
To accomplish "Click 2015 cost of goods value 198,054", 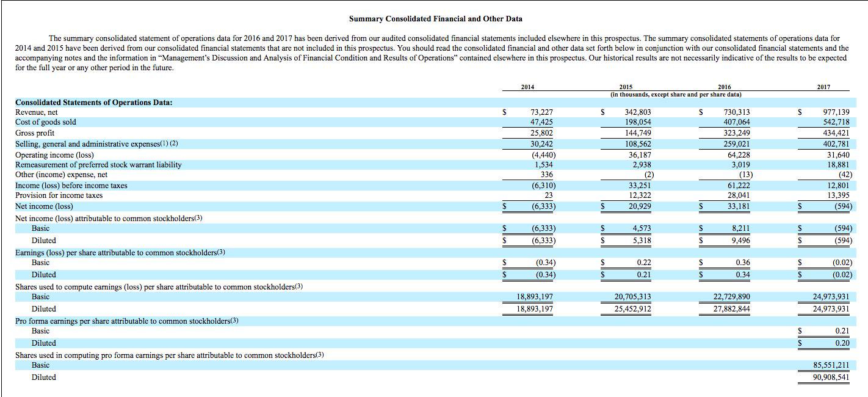I will tap(638, 122).
